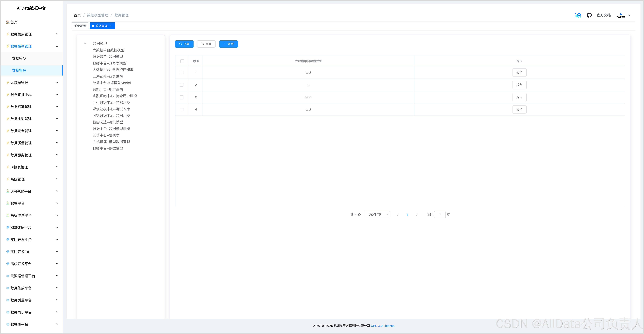This screenshot has width=644, height=334.
Task: Go to previous page arrow
Action: tap(397, 215)
